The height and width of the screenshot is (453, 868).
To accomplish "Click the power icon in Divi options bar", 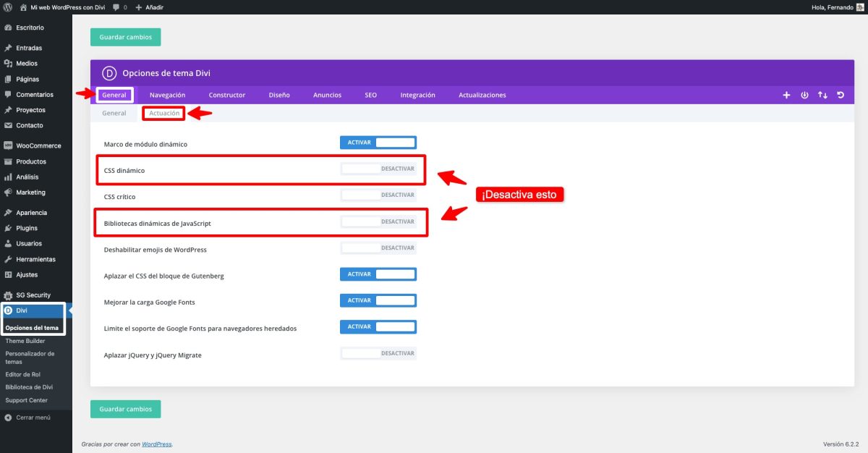I will click(x=804, y=94).
